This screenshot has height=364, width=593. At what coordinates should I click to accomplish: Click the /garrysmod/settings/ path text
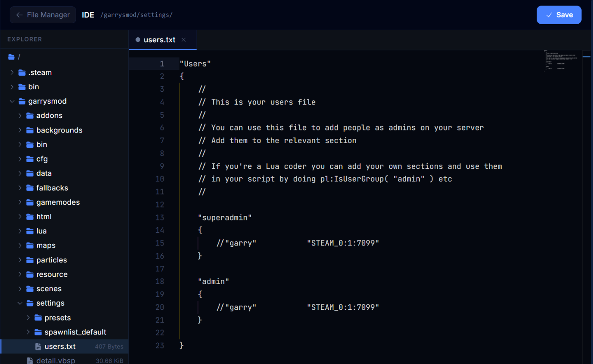pyautogui.click(x=136, y=15)
